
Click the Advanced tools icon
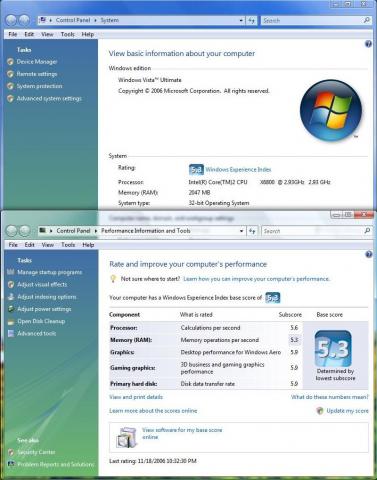[11, 333]
